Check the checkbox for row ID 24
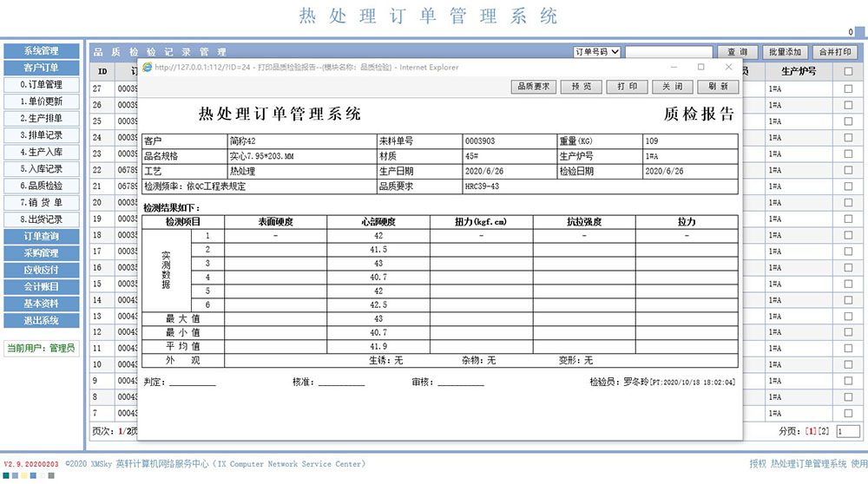The height and width of the screenshot is (484, 868). click(848, 137)
